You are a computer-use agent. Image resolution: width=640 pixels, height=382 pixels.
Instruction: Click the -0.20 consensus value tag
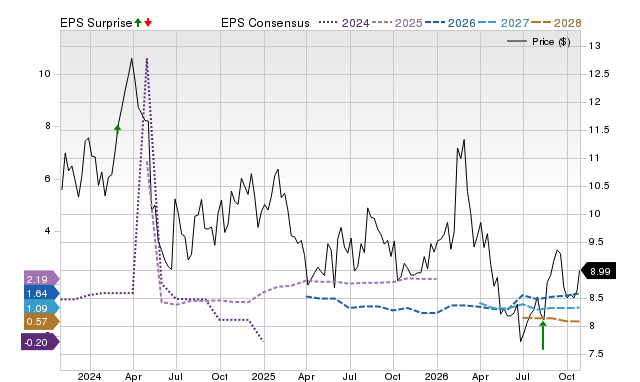pyautogui.click(x=39, y=342)
